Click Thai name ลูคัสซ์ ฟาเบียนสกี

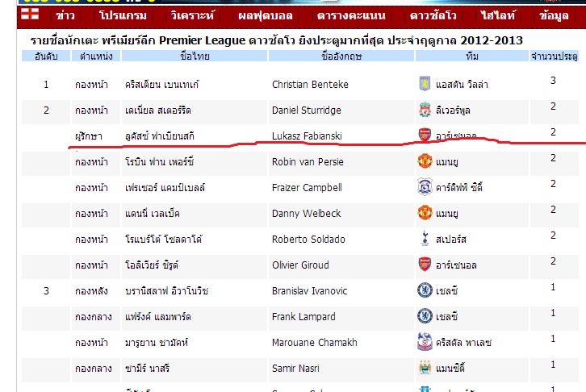click(x=160, y=136)
